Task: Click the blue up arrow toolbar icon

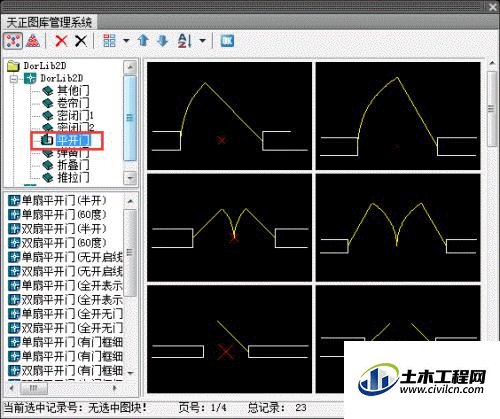Action: click(143, 41)
